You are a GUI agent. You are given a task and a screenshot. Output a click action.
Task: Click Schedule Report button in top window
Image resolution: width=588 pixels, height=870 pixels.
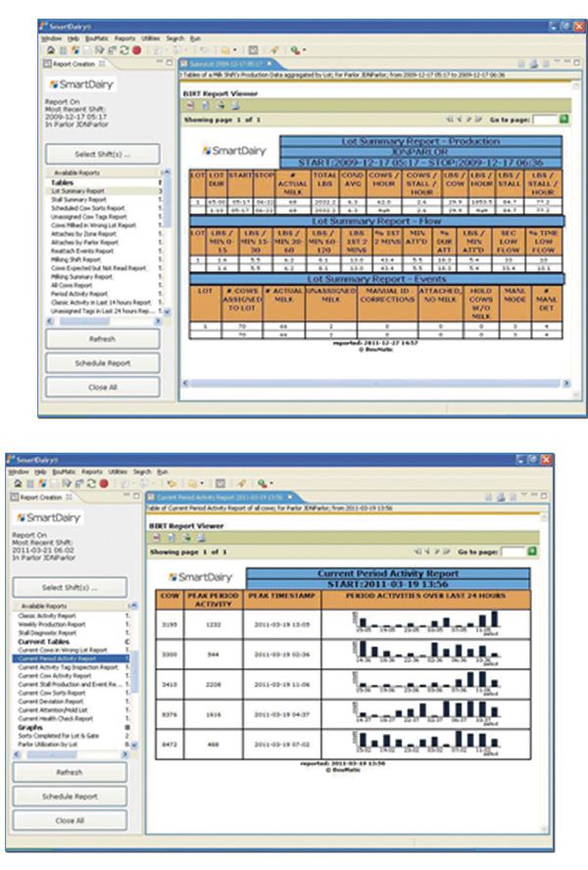[x=103, y=363]
